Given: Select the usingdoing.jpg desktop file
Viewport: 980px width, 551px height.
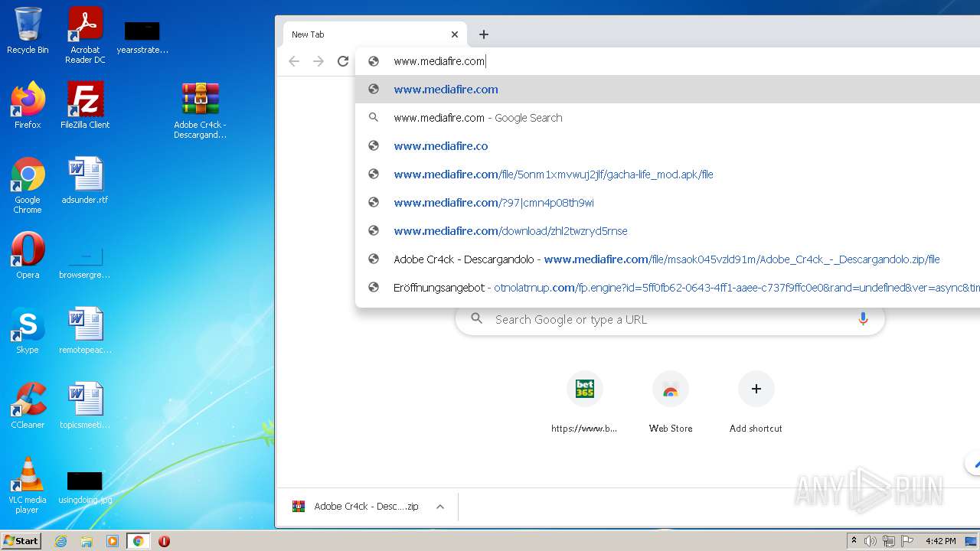Looking at the screenshot, I should [x=85, y=487].
